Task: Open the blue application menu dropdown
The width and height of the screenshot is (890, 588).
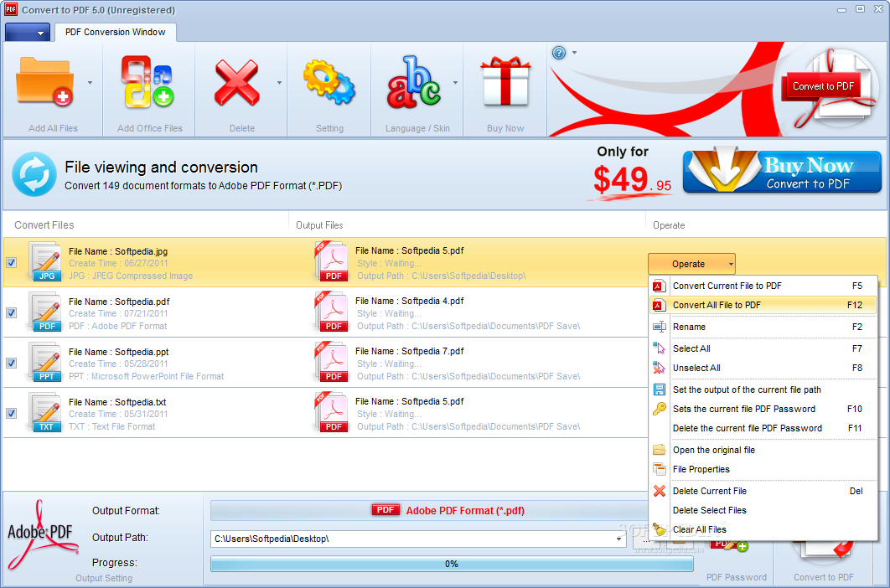Action: [x=28, y=33]
